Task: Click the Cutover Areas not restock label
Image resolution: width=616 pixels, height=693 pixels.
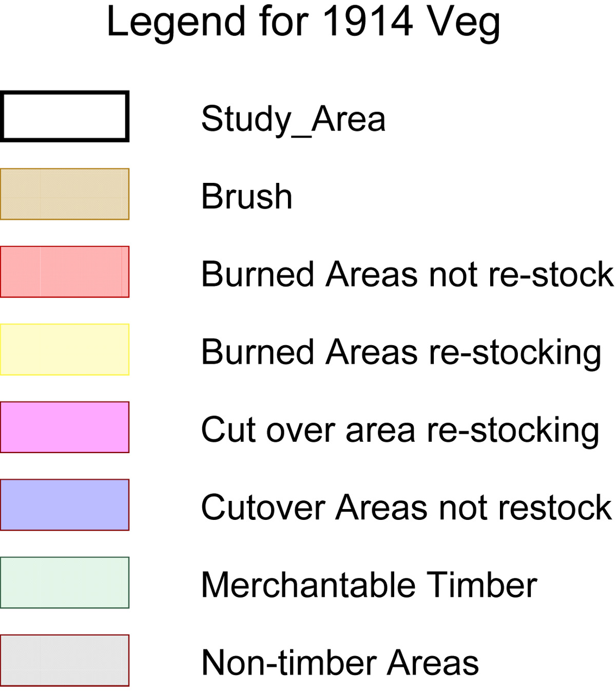Action: [x=407, y=507]
